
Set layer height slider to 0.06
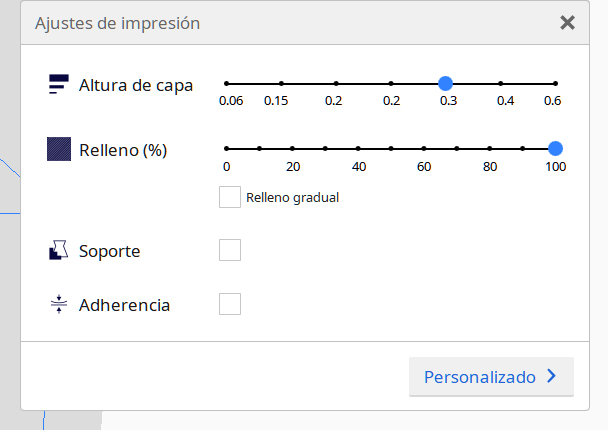(x=227, y=84)
